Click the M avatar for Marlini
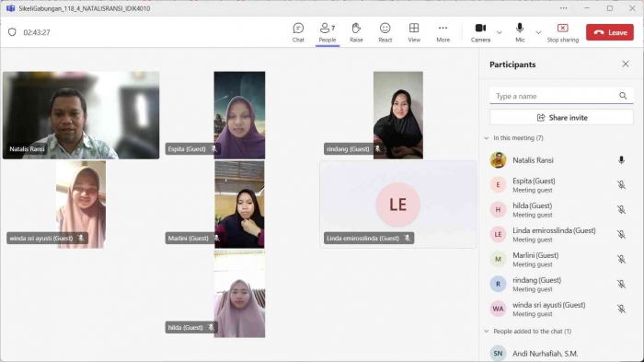Screen dimensions: 644x362 [498, 259]
